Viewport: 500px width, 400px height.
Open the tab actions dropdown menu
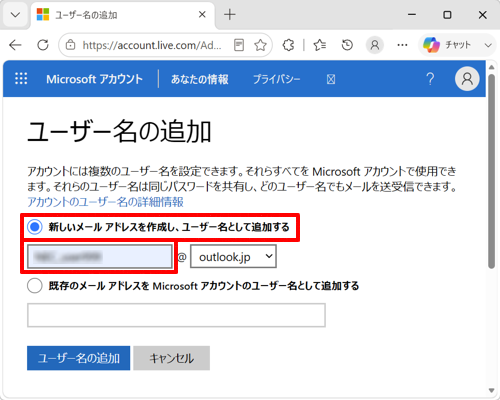tap(15, 15)
